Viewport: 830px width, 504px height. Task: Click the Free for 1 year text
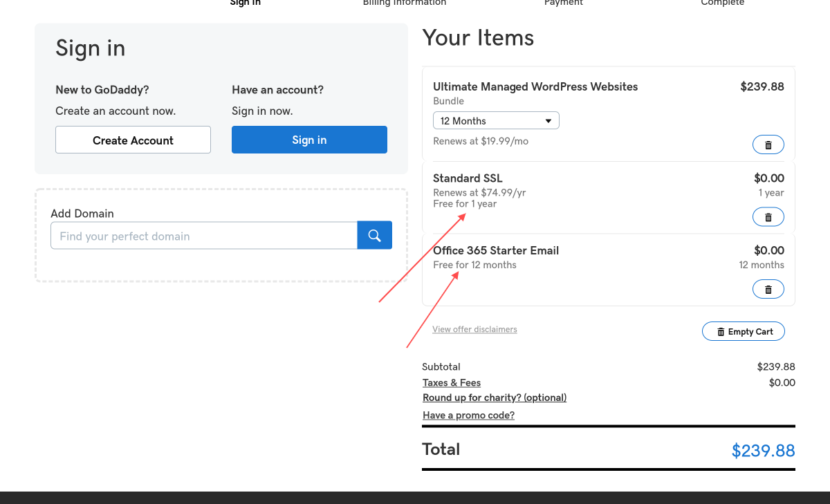(x=465, y=203)
